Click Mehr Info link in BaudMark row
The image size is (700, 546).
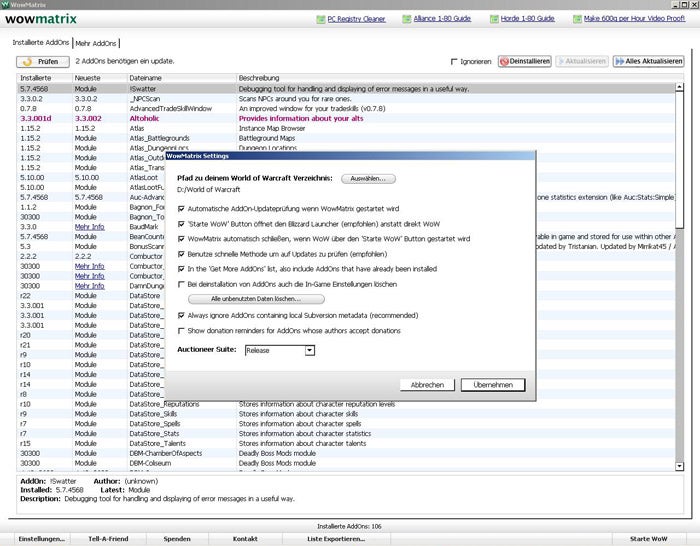click(x=89, y=227)
